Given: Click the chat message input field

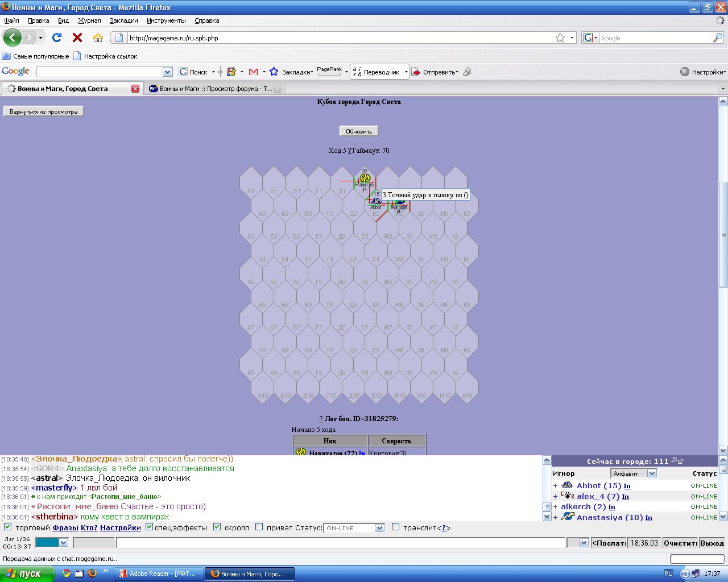Looking at the screenshot, I should [340, 543].
